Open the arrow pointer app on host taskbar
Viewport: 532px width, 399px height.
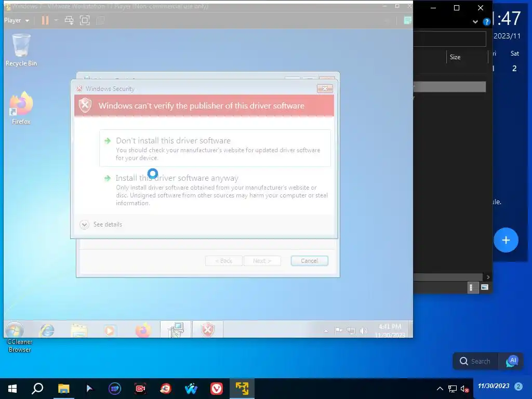[89, 389]
